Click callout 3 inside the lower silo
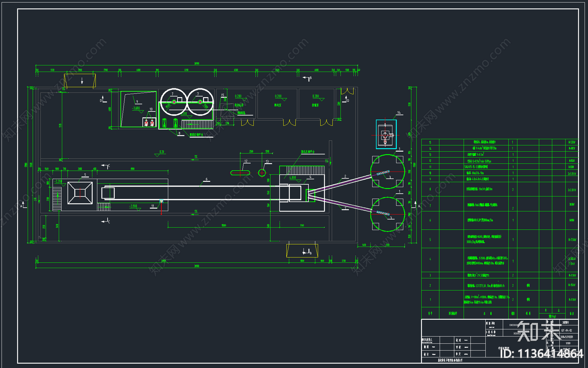Screen dimensions: 588x368 point(391,218)
